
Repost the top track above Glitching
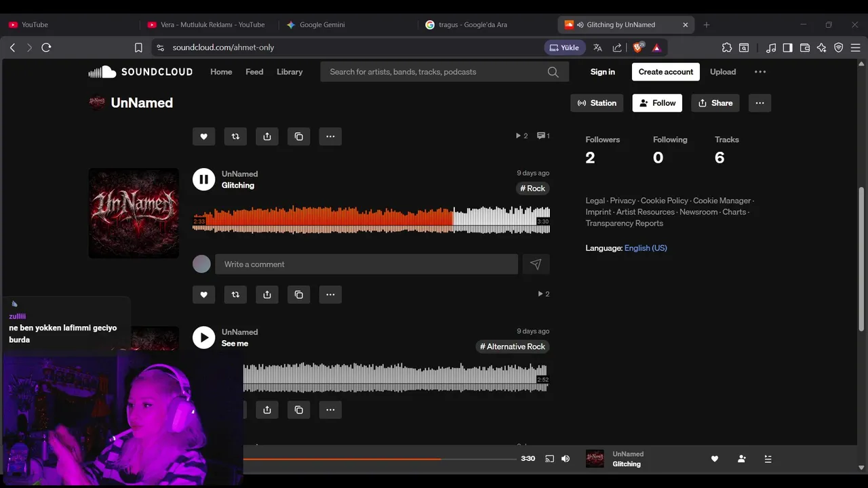[235, 136]
